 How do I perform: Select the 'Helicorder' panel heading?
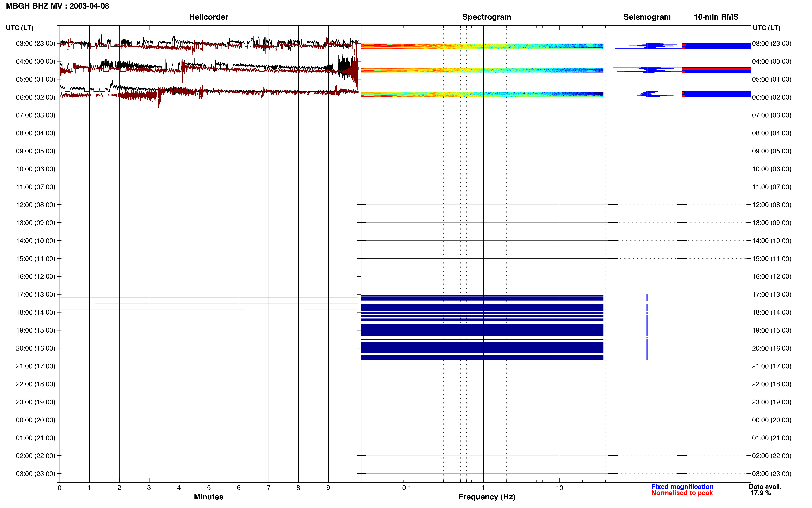tap(209, 17)
